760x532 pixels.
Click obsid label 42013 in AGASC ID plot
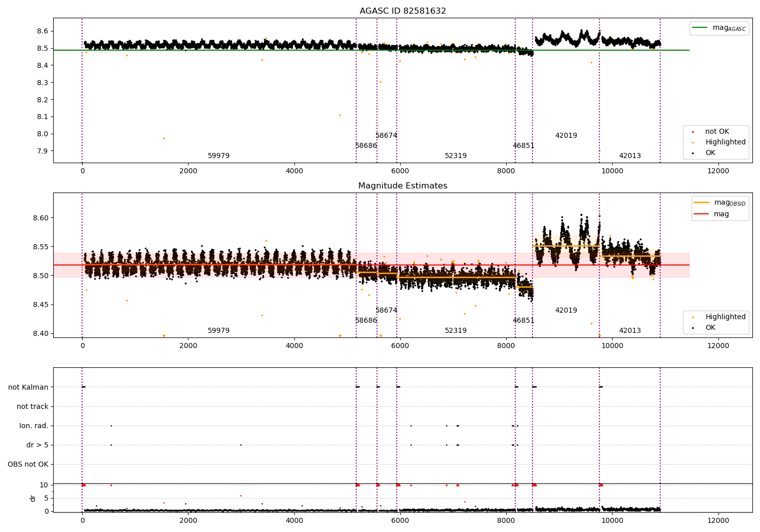click(x=630, y=156)
